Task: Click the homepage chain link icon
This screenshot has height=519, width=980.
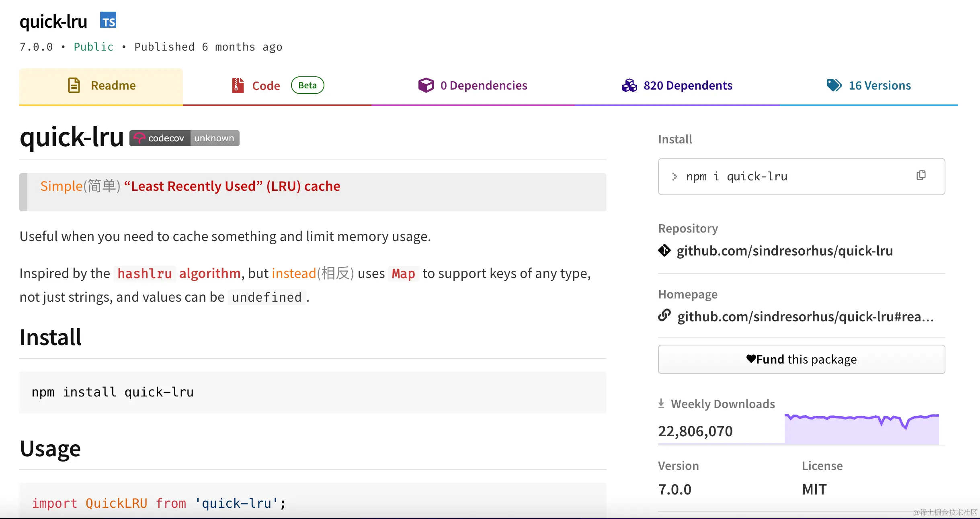Action: click(x=664, y=316)
